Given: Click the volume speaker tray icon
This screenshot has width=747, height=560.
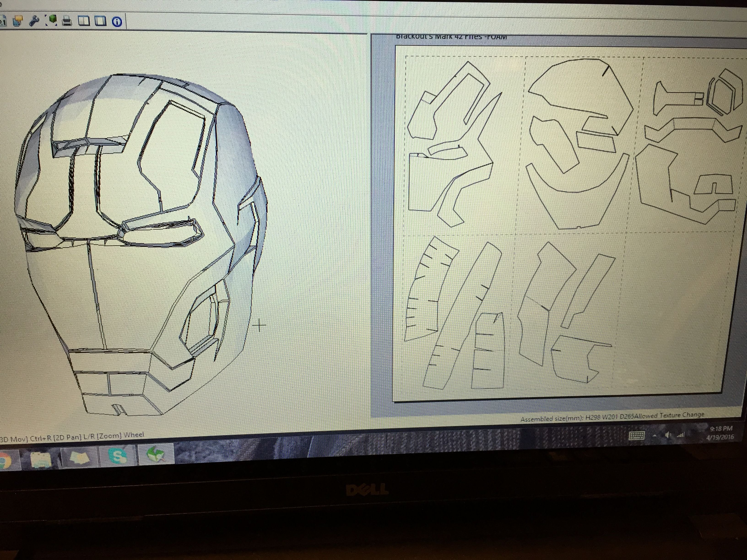Looking at the screenshot, I should (668, 436).
